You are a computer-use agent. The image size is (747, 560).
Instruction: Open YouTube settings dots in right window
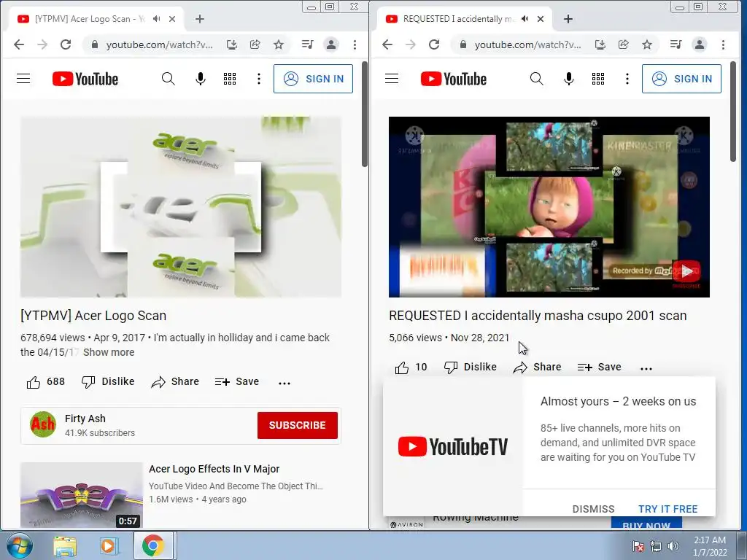click(627, 79)
